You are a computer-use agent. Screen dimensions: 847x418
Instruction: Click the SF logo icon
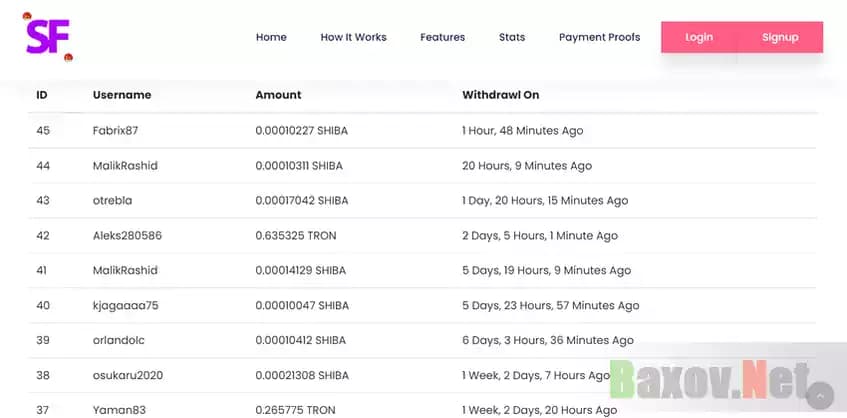(47, 37)
